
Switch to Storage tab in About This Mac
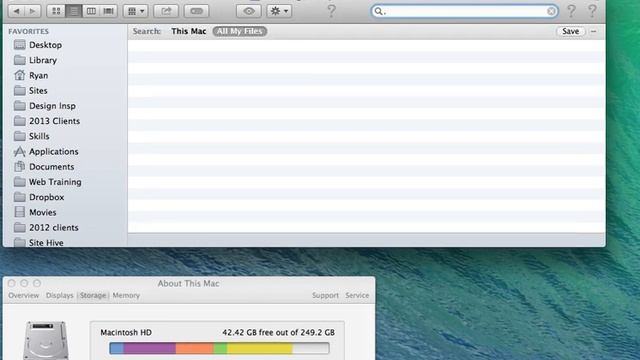[x=93, y=295]
